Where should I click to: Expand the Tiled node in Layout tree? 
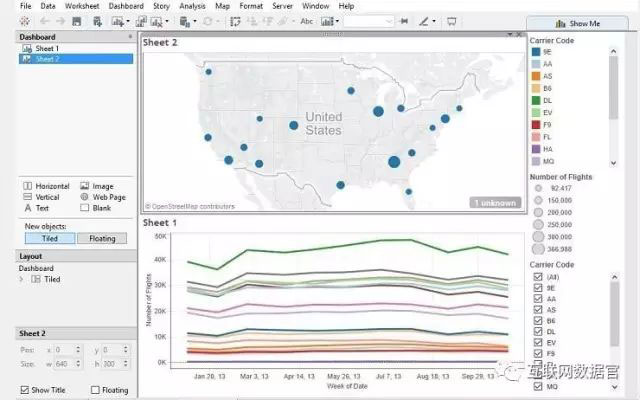pos(22,279)
